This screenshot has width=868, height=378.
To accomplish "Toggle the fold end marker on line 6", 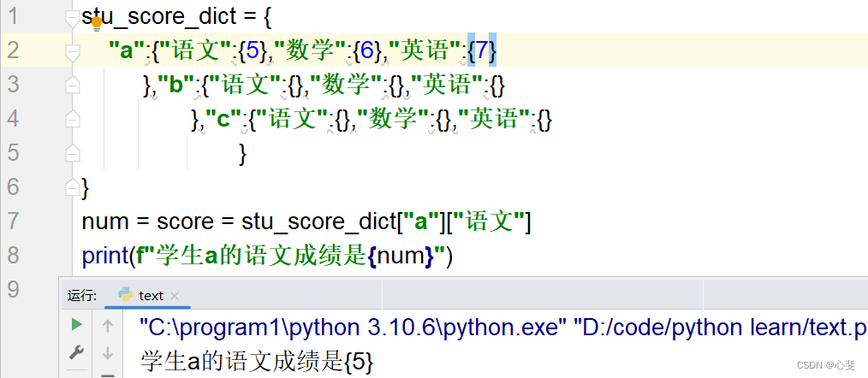I will point(73,187).
